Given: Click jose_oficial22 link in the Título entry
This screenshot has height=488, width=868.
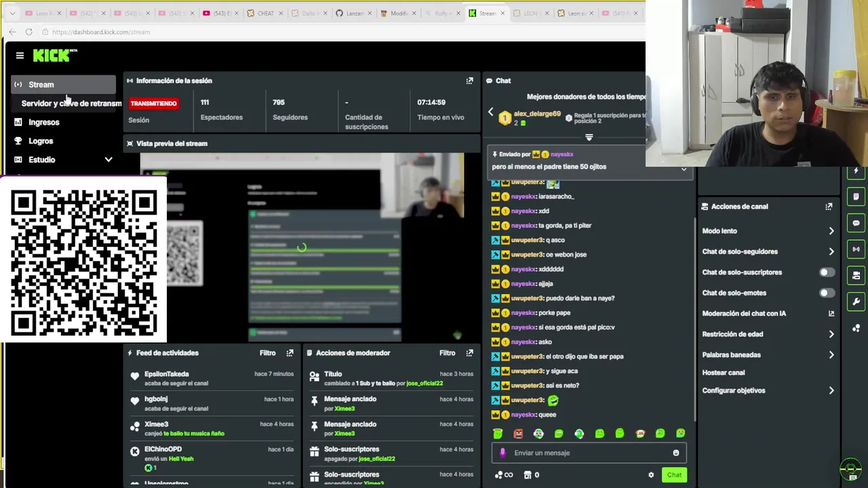Looking at the screenshot, I should (x=425, y=384).
